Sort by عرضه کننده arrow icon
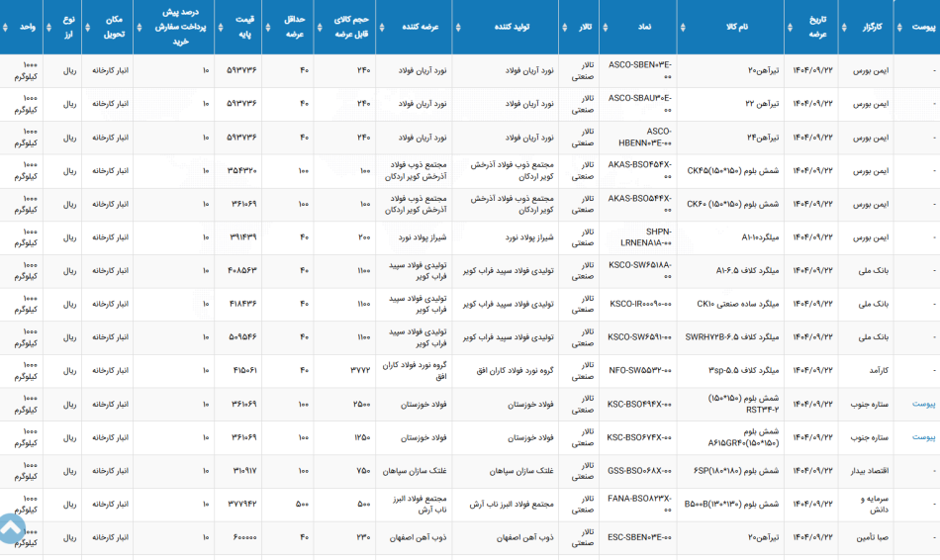940x560 pixels. click(381, 27)
